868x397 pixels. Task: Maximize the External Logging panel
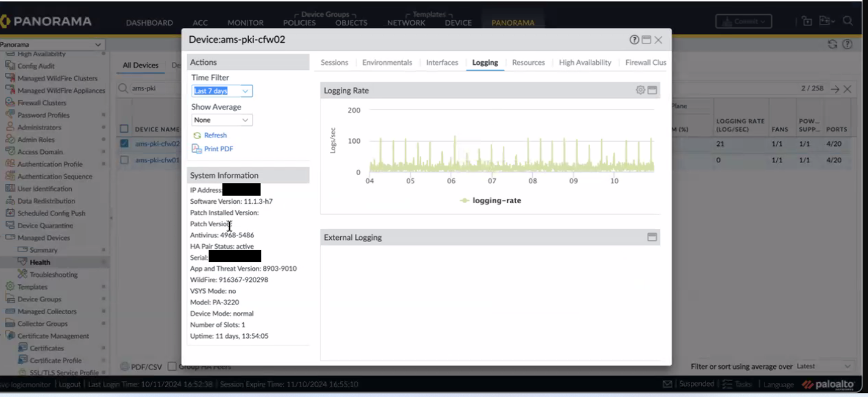coord(652,237)
